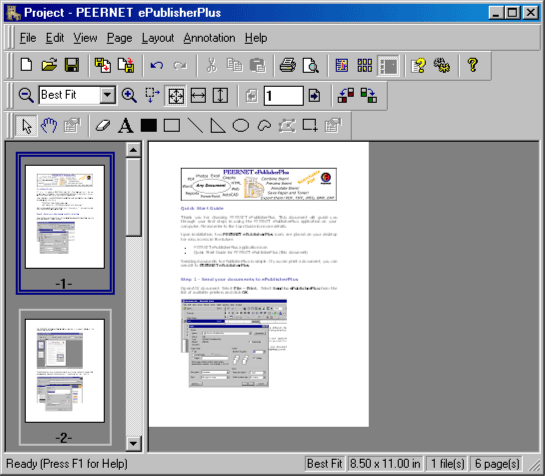The height and width of the screenshot is (476, 545).
Task: Click the "Best Fit" status bar entry
Action: click(x=325, y=464)
